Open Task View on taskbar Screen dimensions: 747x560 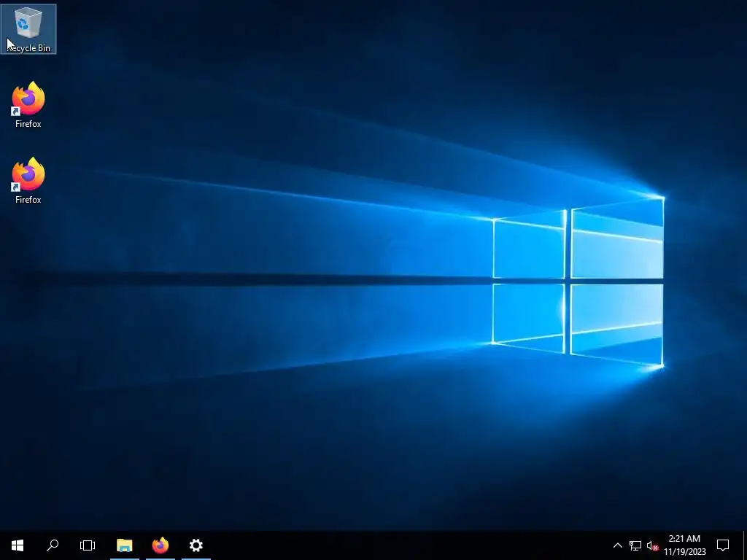pyautogui.click(x=88, y=545)
